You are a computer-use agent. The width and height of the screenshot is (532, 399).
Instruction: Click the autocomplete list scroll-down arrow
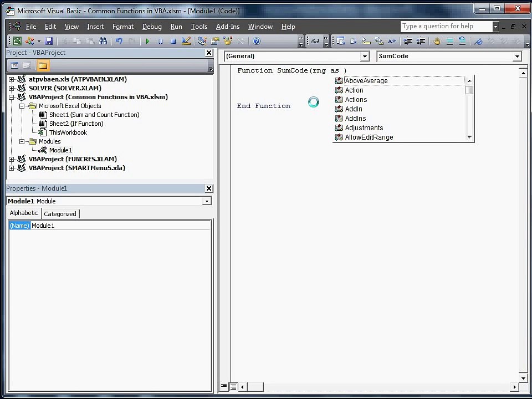tap(469, 137)
